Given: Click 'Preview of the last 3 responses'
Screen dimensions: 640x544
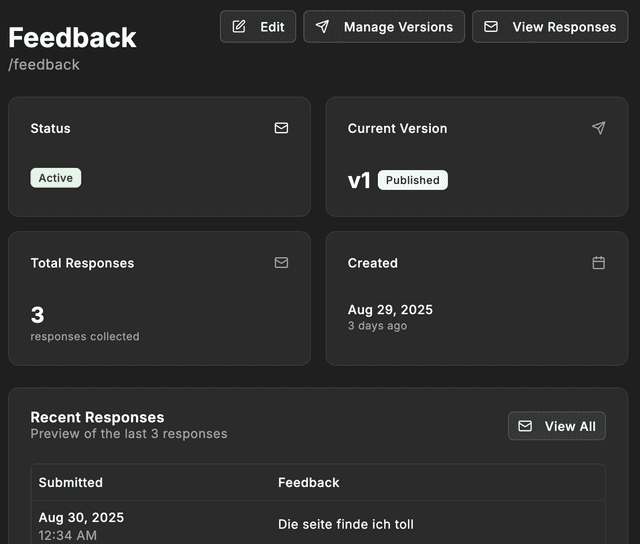Looking at the screenshot, I should (129, 433).
